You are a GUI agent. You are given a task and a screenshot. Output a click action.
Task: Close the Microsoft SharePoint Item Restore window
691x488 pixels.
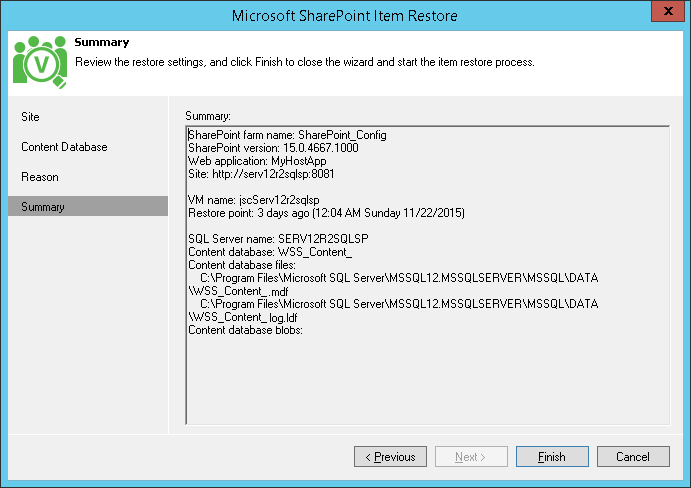pyautogui.click(x=668, y=11)
